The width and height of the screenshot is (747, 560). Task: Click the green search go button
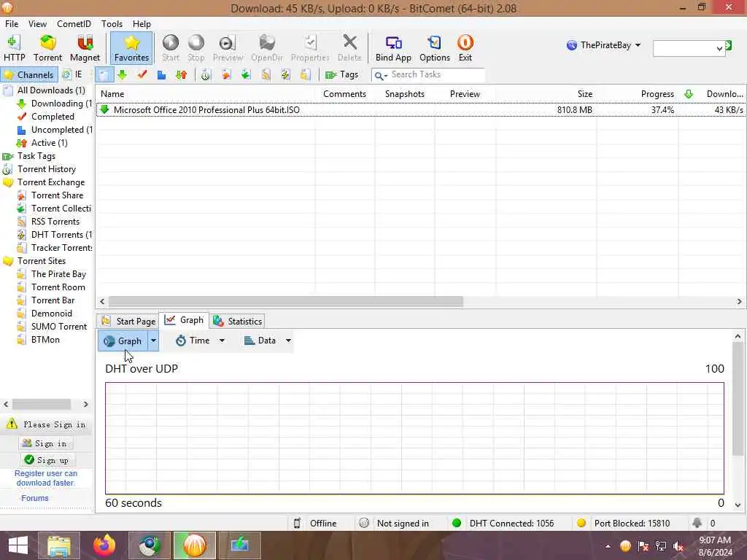click(729, 46)
